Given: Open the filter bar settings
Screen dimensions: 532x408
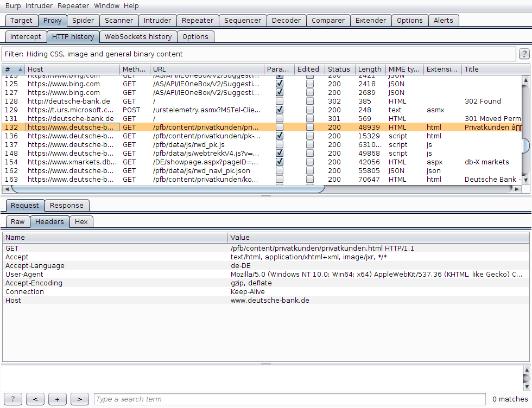Looking at the screenshot, I should pos(258,54).
